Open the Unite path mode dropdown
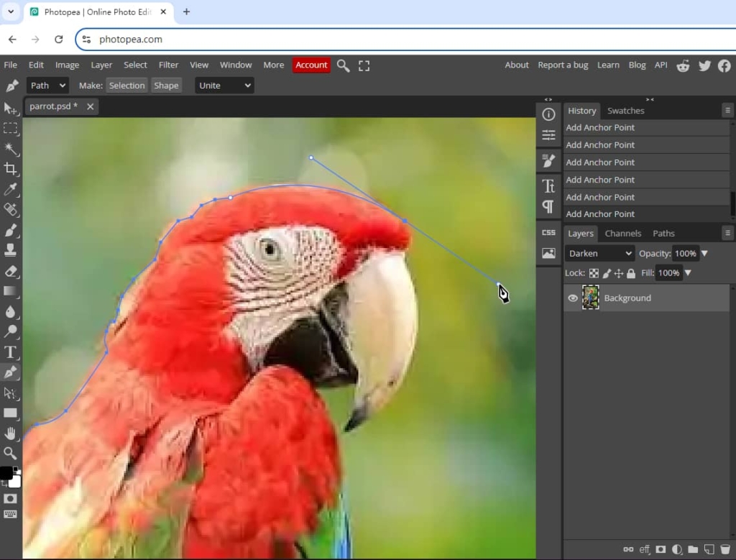The width and height of the screenshot is (736, 560). point(224,85)
